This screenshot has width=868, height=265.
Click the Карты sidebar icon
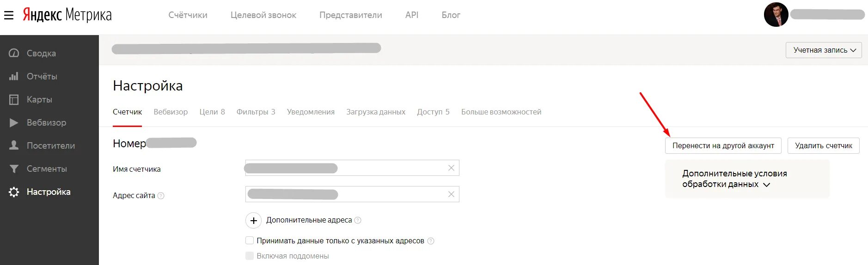(x=14, y=99)
